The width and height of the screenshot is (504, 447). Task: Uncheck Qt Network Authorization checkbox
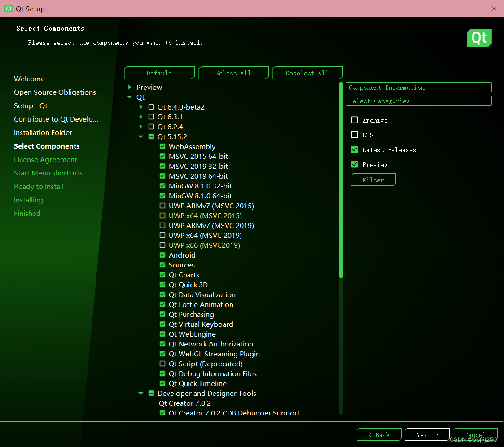[x=162, y=344]
